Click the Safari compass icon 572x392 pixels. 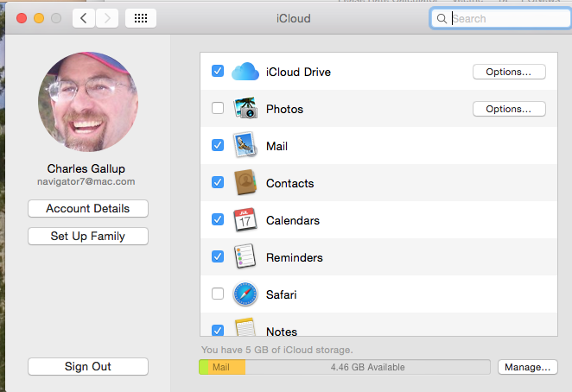point(245,294)
